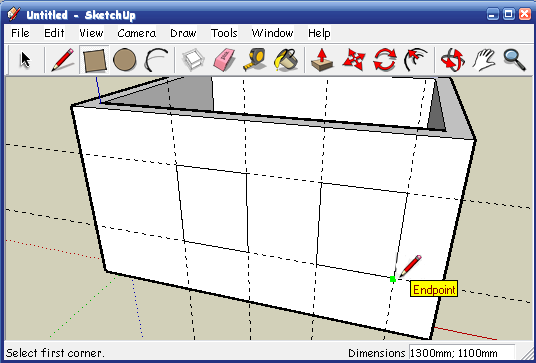Activate the Select arrow tool

[25, 60]
